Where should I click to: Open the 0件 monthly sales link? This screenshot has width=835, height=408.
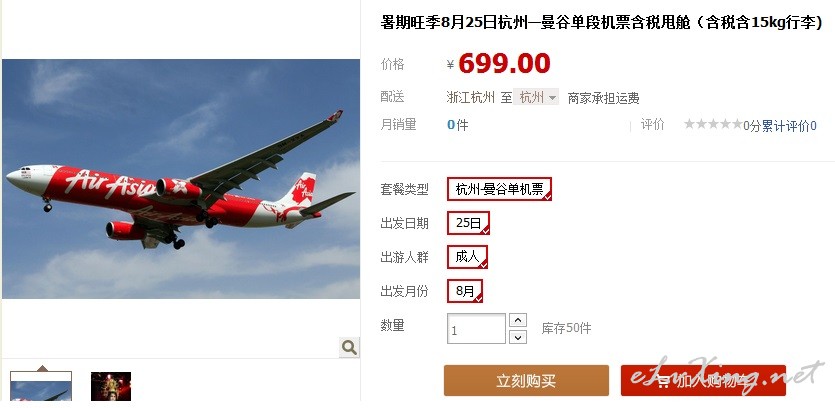(x=457, y=125)
